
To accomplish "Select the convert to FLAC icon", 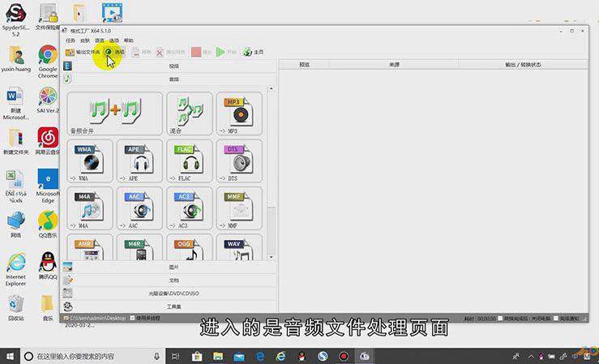I will tap(190, 161).
